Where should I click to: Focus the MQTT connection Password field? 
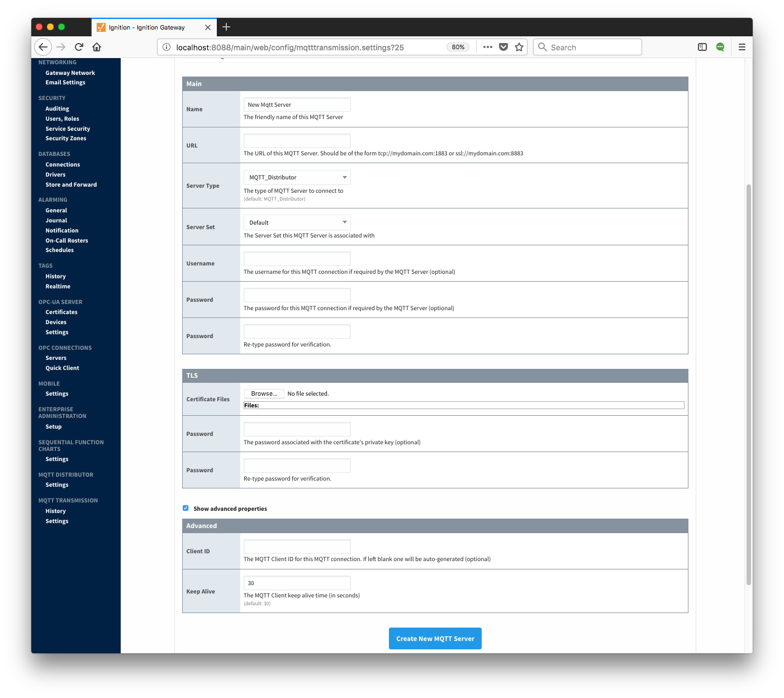point(297,295)
